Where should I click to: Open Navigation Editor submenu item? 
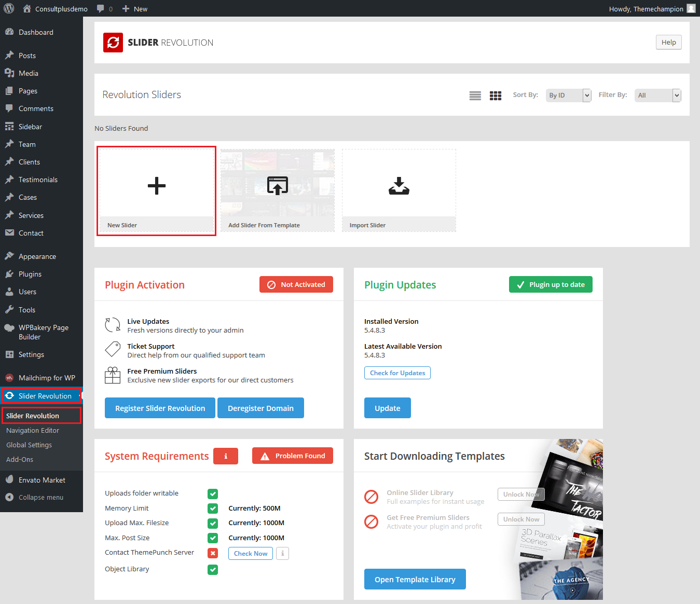33,430
